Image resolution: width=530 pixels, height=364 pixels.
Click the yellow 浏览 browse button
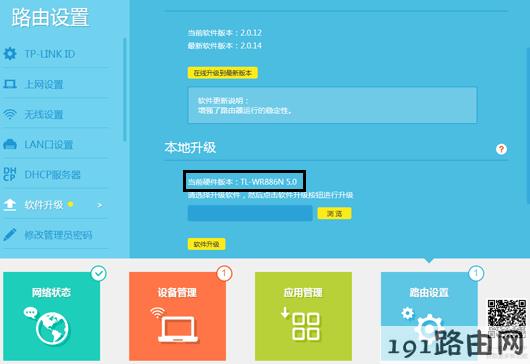tap(334, 214)
